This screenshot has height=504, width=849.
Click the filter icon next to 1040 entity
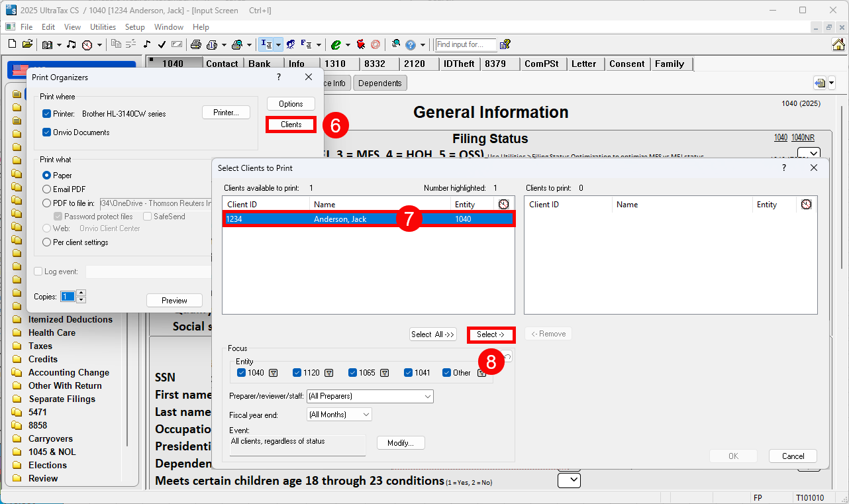pyautogui.click(x=273, y=373)
